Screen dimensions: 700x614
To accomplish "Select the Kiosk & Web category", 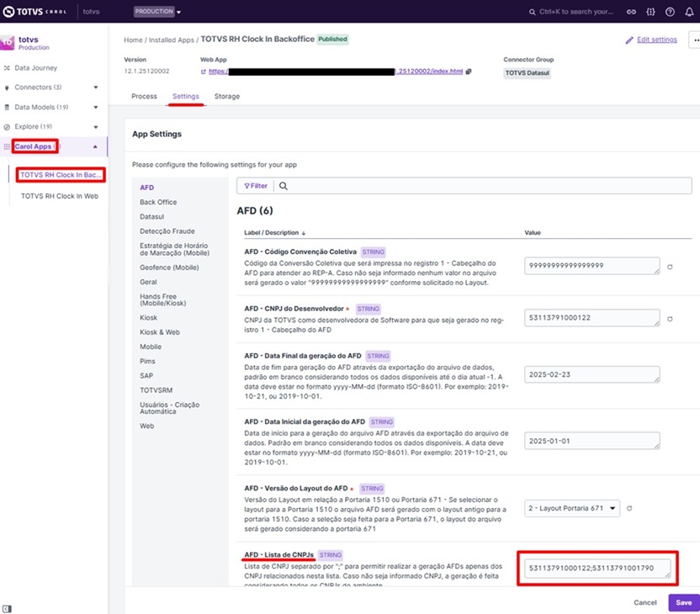I will pyautogui.click(x=160, y=332).
